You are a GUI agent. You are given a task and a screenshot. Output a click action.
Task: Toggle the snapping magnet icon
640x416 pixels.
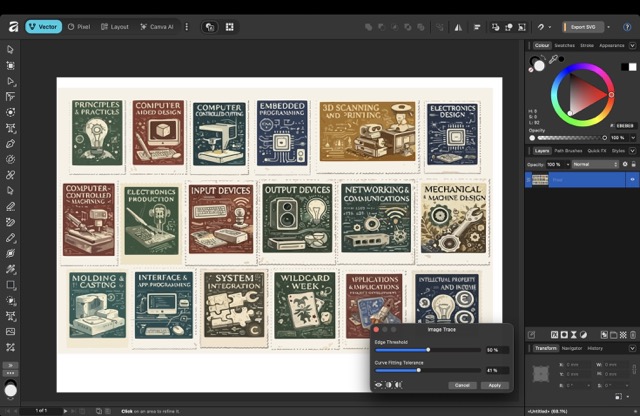541,27
